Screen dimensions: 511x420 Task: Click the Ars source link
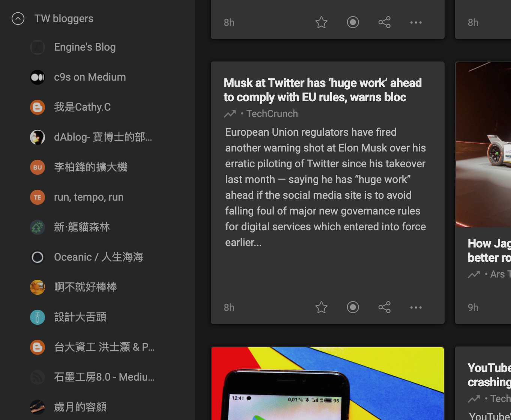coord(500,274)
